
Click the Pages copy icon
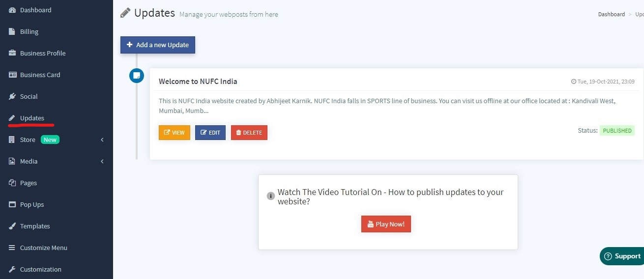[12, 183]
